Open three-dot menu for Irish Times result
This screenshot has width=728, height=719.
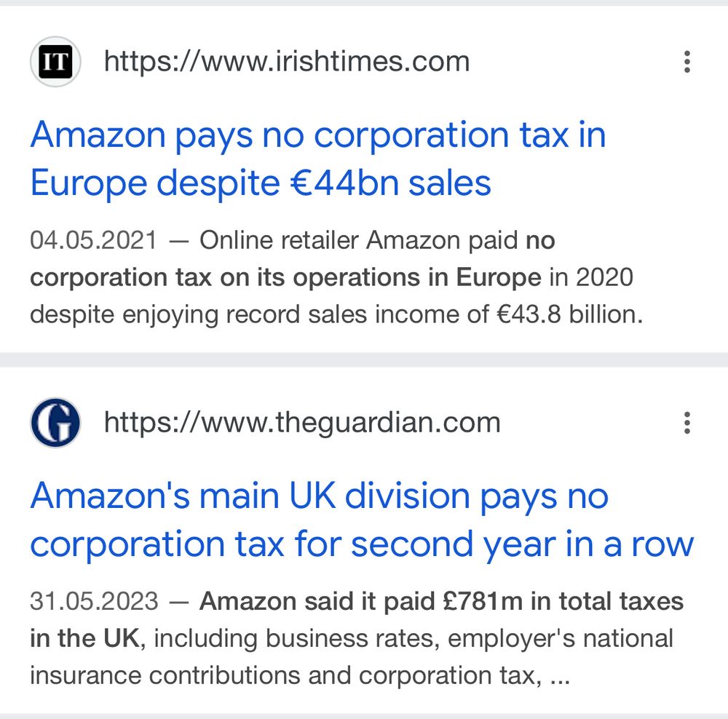click(x=687, y=62)
